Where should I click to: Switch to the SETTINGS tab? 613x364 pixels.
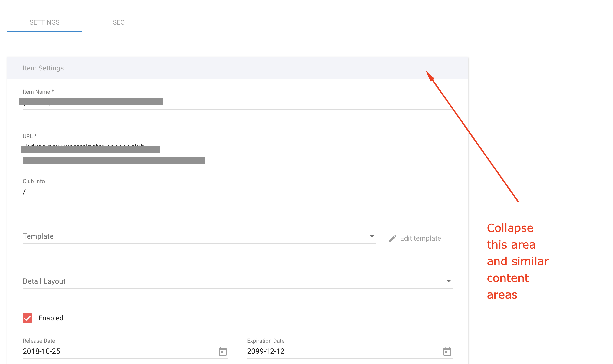pos(44,22)
